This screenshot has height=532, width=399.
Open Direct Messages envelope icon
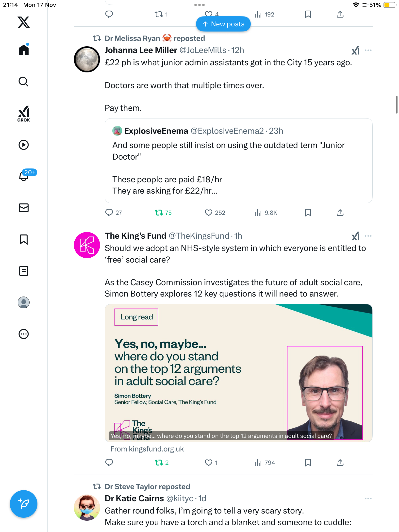coord(24,208)
